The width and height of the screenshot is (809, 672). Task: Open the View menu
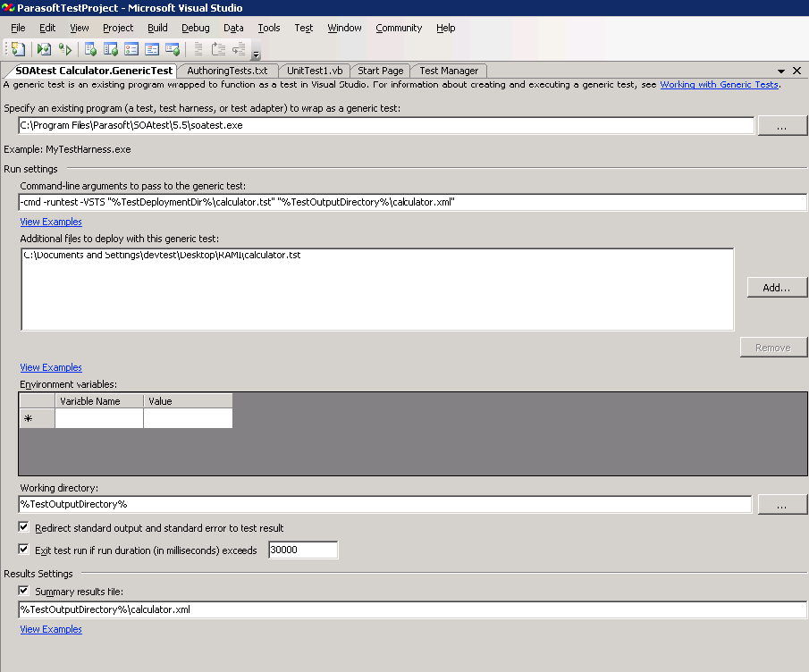[80, 28]
